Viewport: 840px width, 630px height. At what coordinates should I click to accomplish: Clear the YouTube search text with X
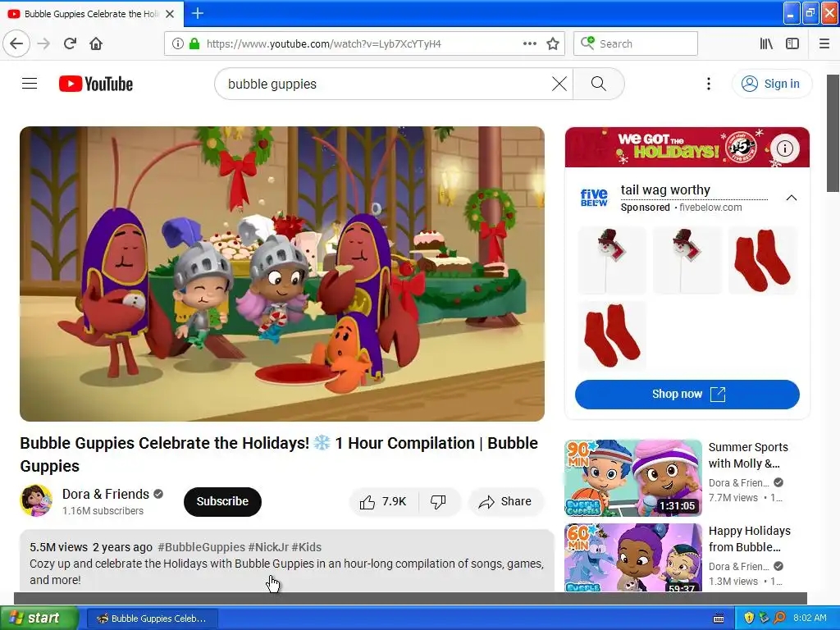tap(559, 84)
